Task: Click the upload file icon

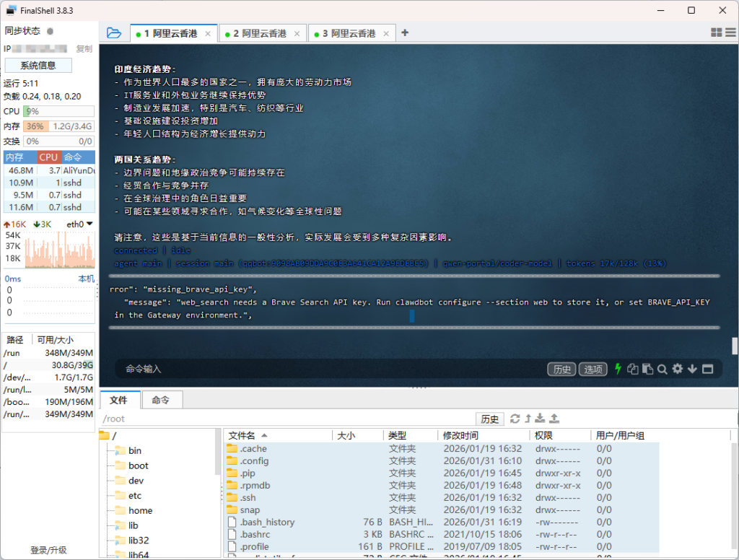Action: [554, 419]
